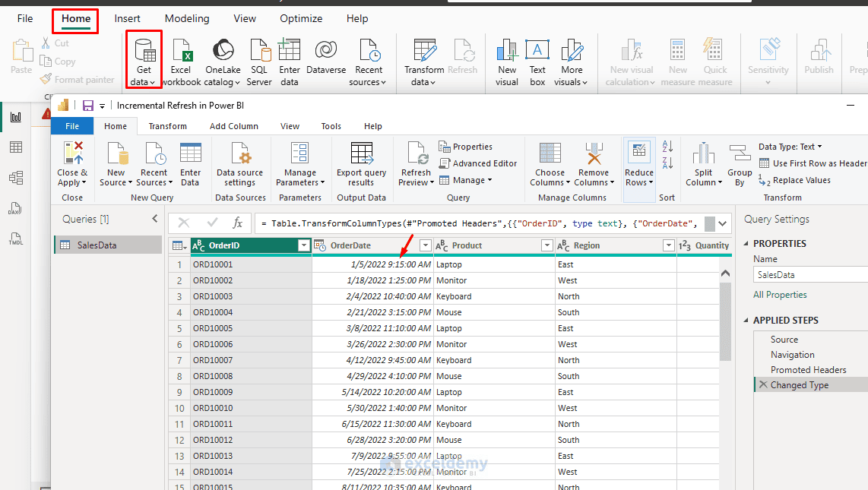Click query Properties button

[x=466, y=147]
